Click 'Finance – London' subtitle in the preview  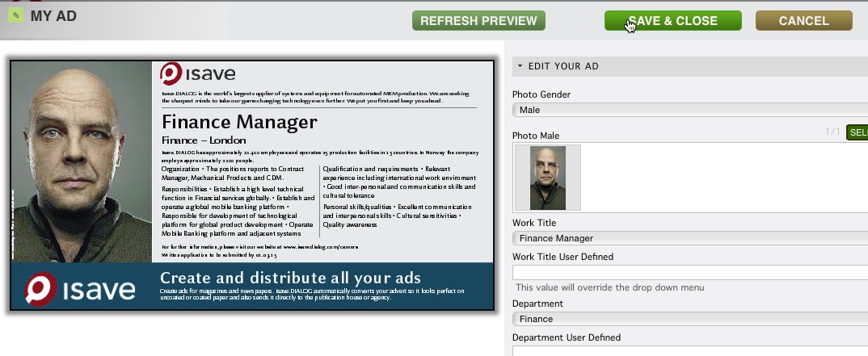click(204, 140)
